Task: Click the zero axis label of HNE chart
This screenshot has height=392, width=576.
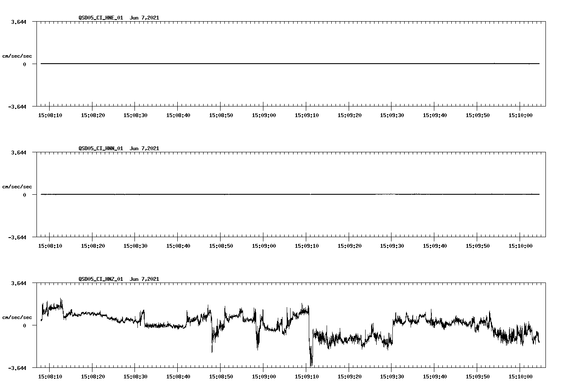Action: 25,64
